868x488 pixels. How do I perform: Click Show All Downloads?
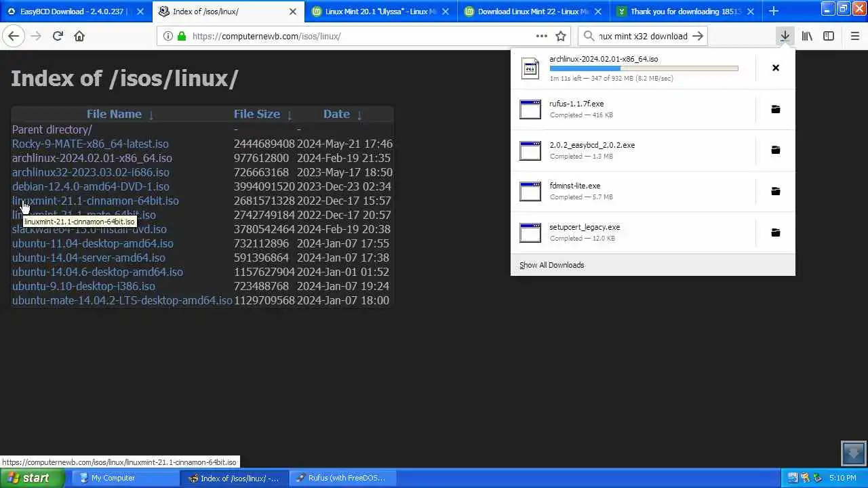point(552,265)
